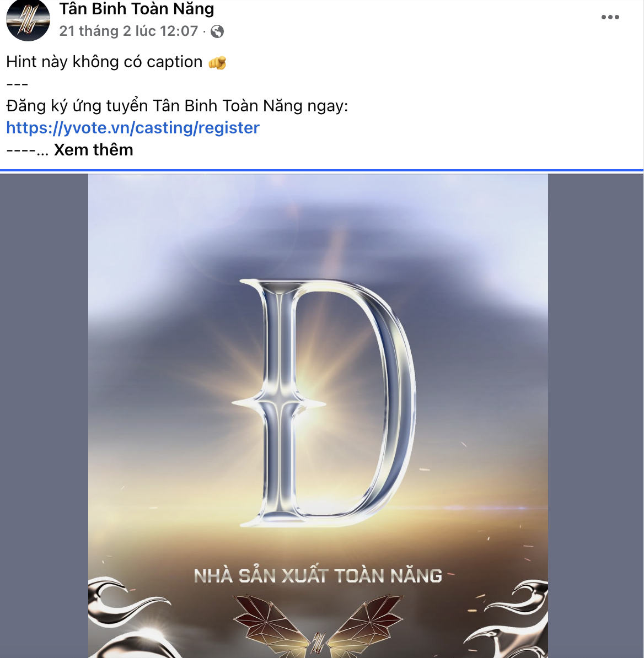Image resolution: width=644 pixels, height=658 pixels.
Task: Open the Tân Binh Toàn Năng page name
Action: click(x=136, y=8)
